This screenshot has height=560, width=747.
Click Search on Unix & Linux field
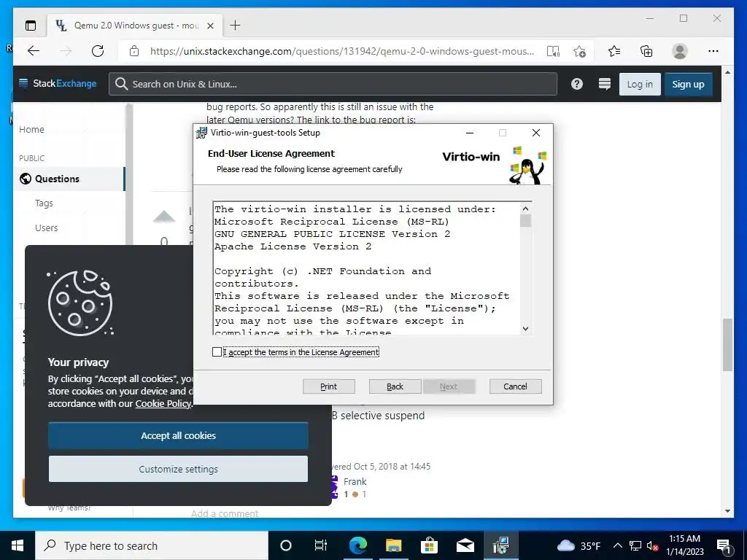tap(333, 84)
